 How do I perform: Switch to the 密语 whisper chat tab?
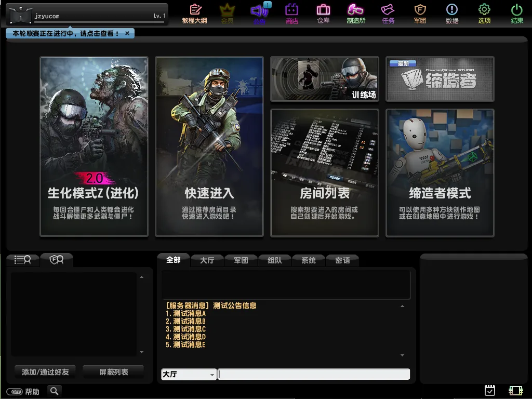pos(342,260)
